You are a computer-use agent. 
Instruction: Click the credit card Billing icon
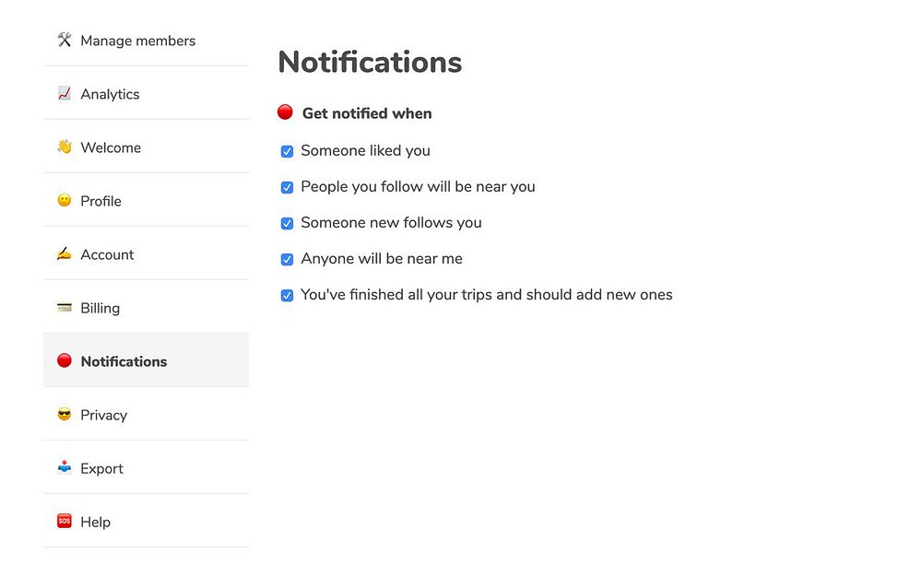pos(65,307)
